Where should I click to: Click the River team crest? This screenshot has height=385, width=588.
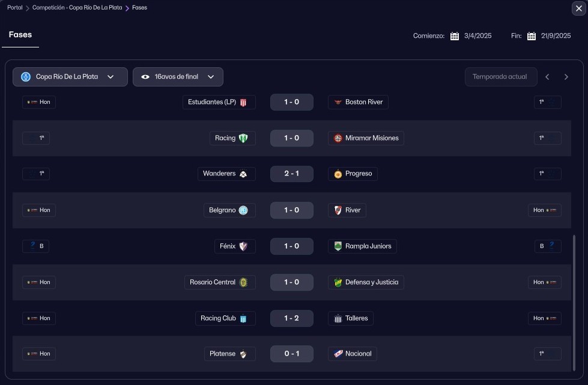click(338, 210)
